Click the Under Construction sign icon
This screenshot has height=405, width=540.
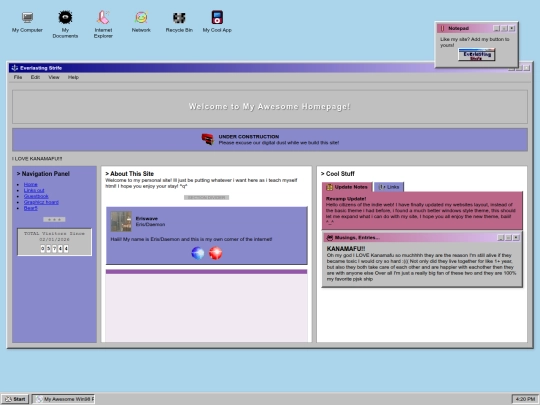click(208, 139)
